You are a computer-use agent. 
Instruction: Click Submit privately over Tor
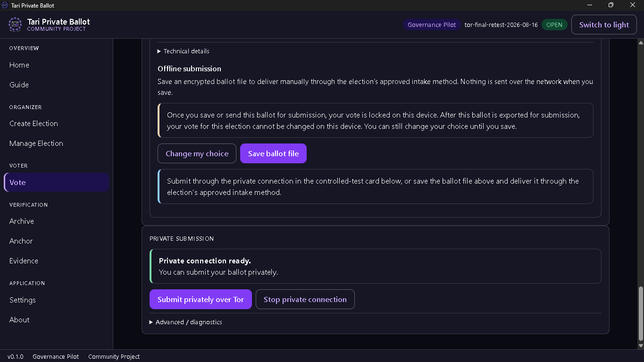[201, 299]
